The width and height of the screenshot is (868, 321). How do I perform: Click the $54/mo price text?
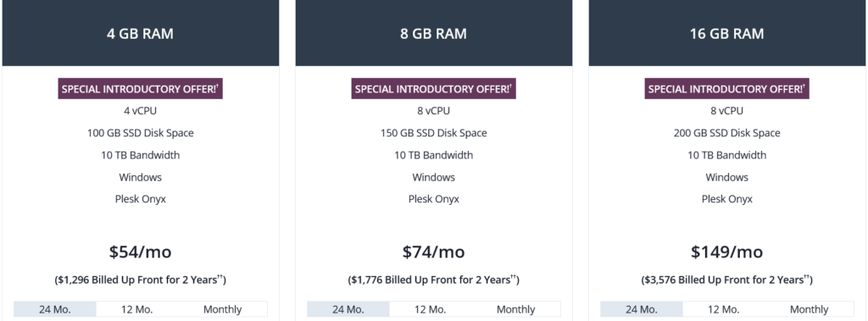point(141,252)
